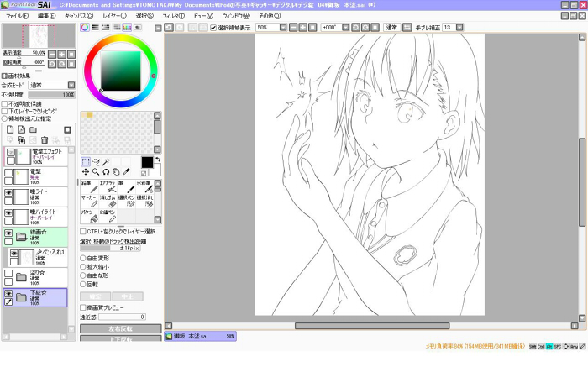Click the foreground black color swatch

[x=147, y=162]
